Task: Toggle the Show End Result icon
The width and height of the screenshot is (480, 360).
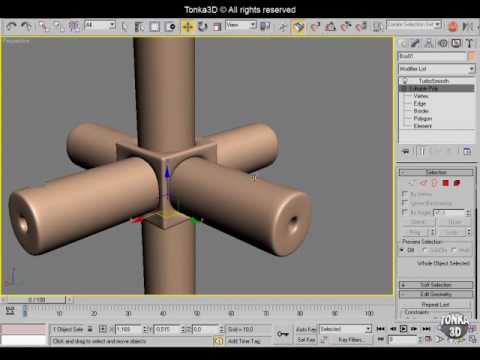Action: click(422, 152)
